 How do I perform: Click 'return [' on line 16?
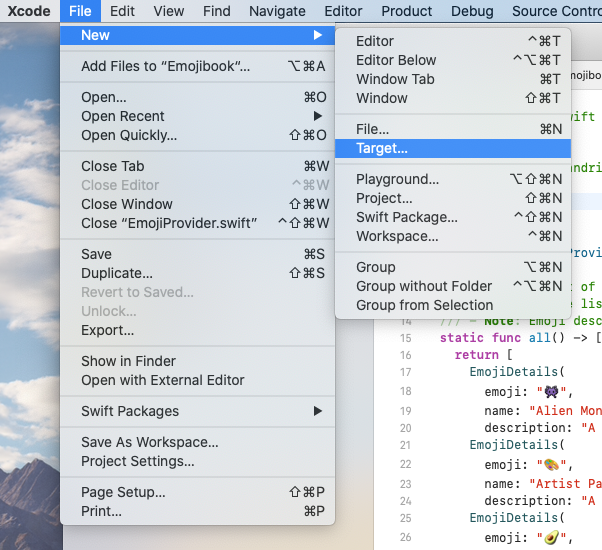pyautogui.click(x=483, y=355)
